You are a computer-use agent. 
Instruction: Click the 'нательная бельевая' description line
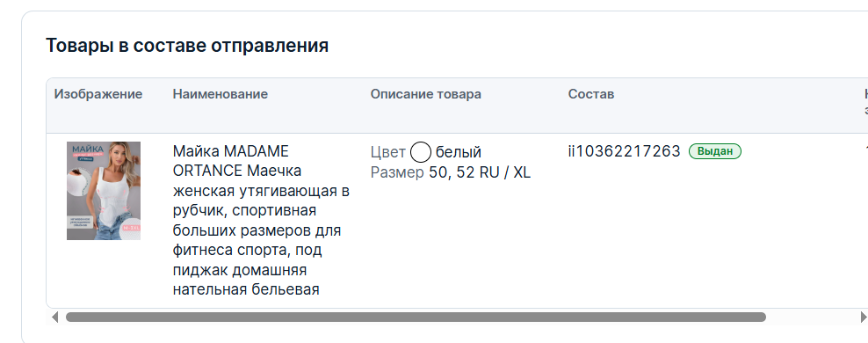click(x=246, y=289)
